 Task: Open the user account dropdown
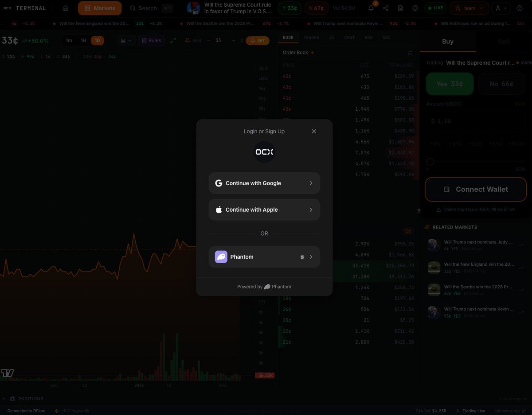pyautogui.click(x=501, y=8)
